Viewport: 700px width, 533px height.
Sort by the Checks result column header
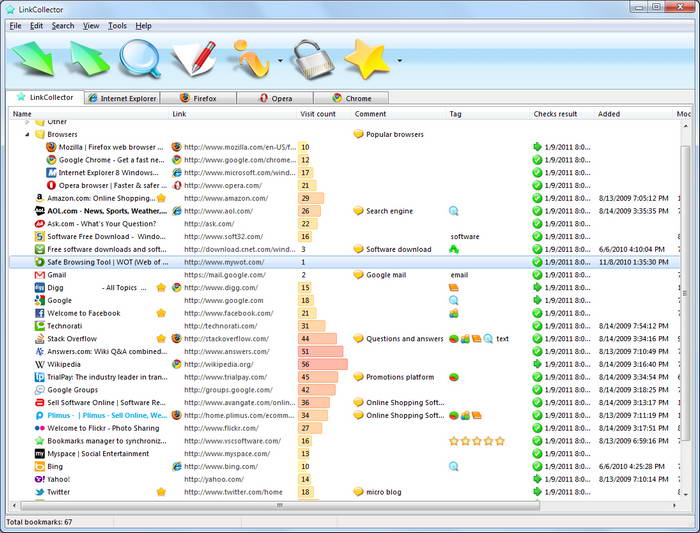coord(562,114)
